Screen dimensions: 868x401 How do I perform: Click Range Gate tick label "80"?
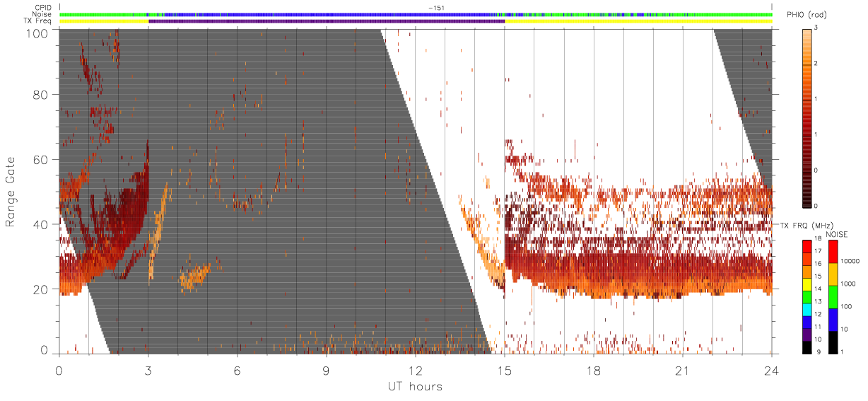pos(41,94)
